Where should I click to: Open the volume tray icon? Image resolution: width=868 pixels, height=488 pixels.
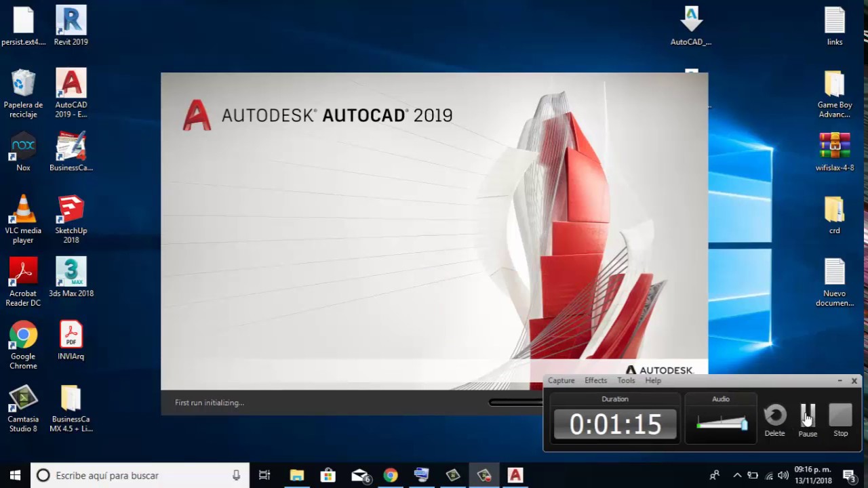tap(783, 475)
